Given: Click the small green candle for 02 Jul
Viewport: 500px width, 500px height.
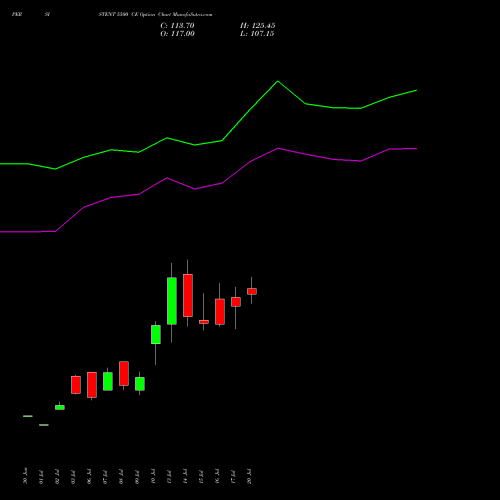Looking at the screenshot, I should coord(60,407).
